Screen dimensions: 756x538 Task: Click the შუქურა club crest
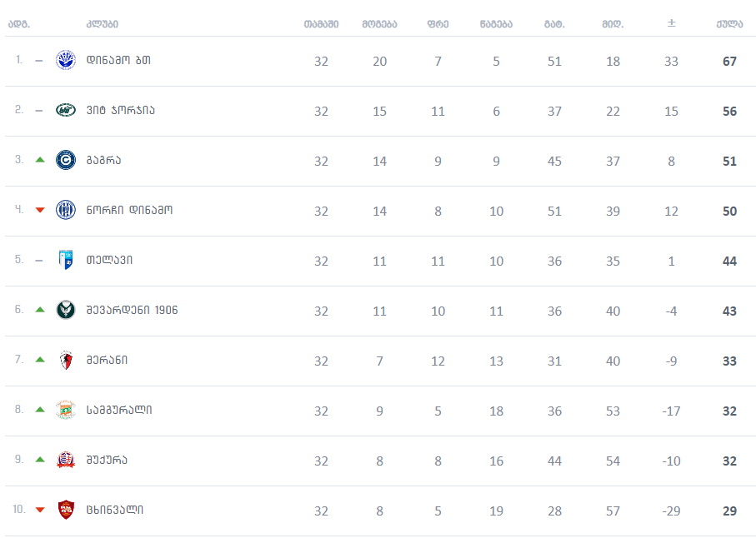point(65,460)
